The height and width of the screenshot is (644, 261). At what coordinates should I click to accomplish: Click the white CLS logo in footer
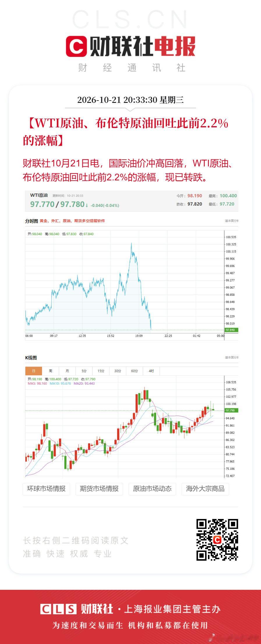click(x=58, y=609)
